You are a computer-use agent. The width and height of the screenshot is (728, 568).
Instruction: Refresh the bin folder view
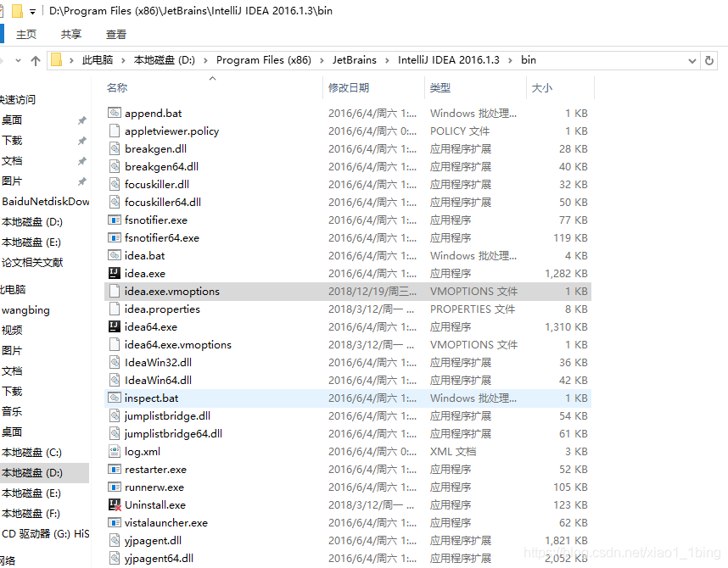709,60
